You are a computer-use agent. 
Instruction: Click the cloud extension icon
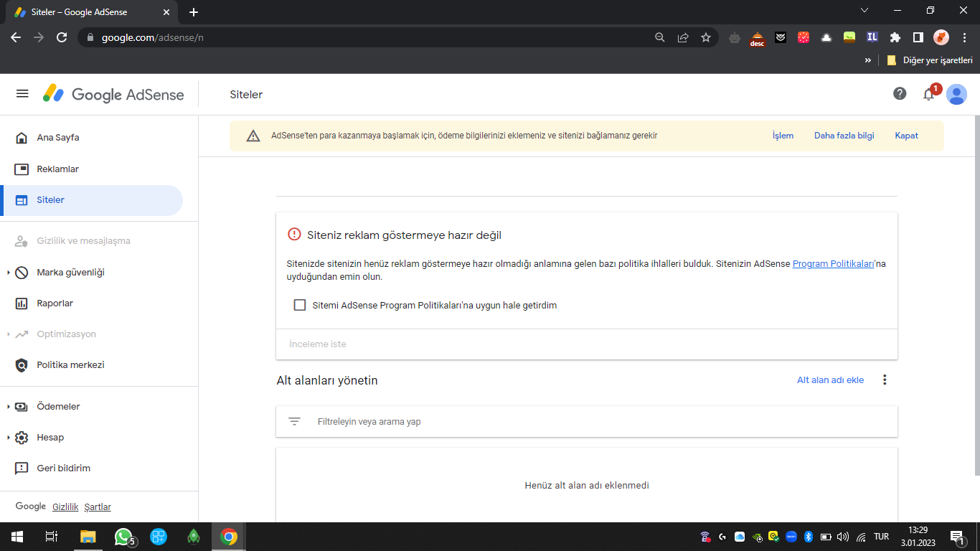coord(826,37)
